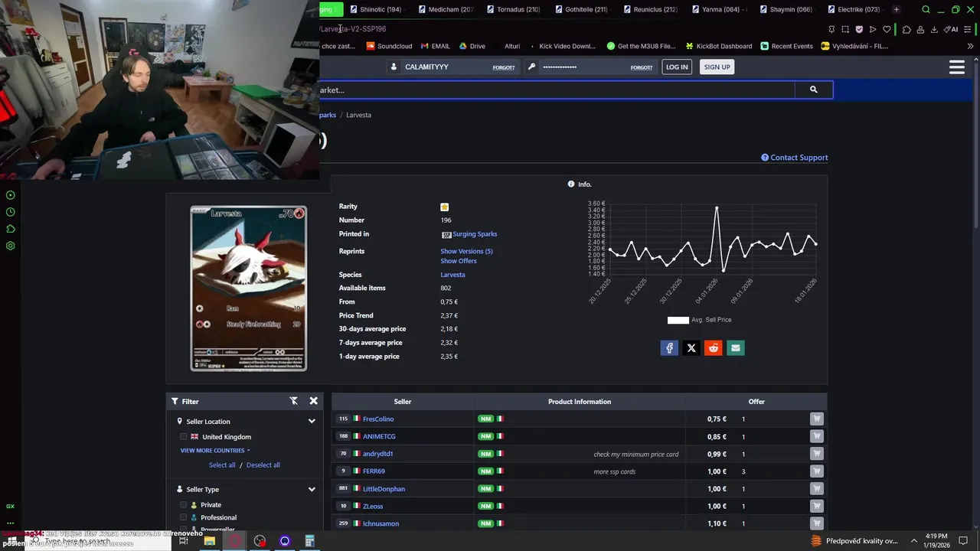Open Soundcloud bookmark
The height and width of the screenshot is (551, 980).
[x=389, y=46]
